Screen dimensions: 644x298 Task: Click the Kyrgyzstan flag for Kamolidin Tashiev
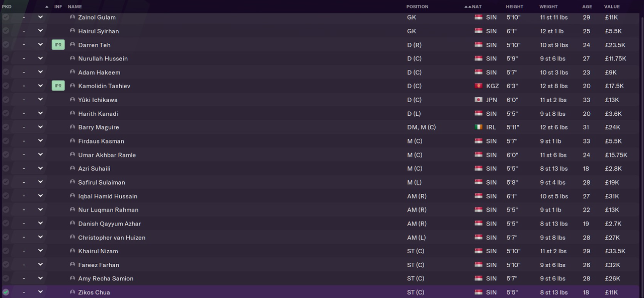[x=478, y=86]
